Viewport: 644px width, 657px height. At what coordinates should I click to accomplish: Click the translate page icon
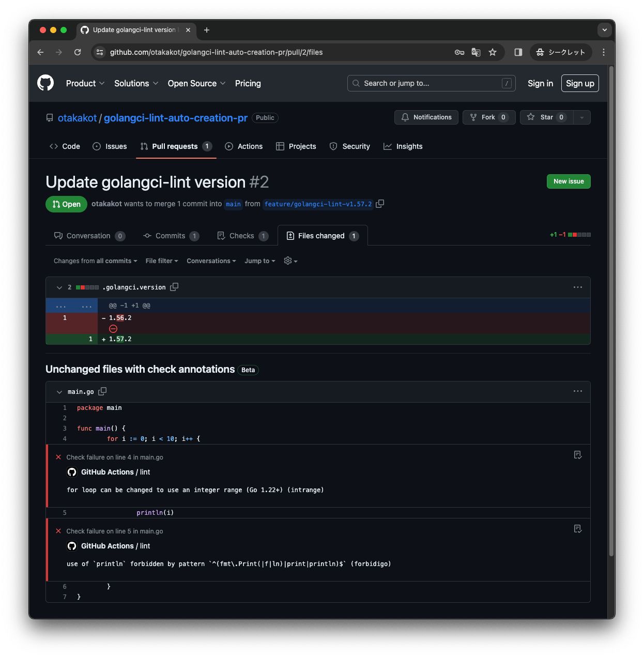[476, 52]
